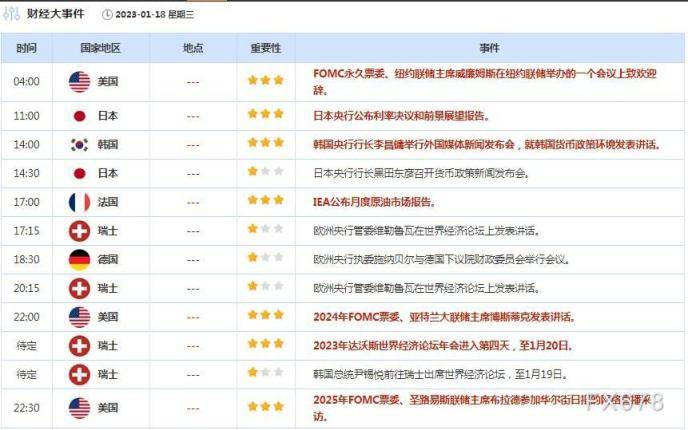Viewport: 688px width, 430px height.
Task: Click the 18:30 time cell
Action: point(26,260)
